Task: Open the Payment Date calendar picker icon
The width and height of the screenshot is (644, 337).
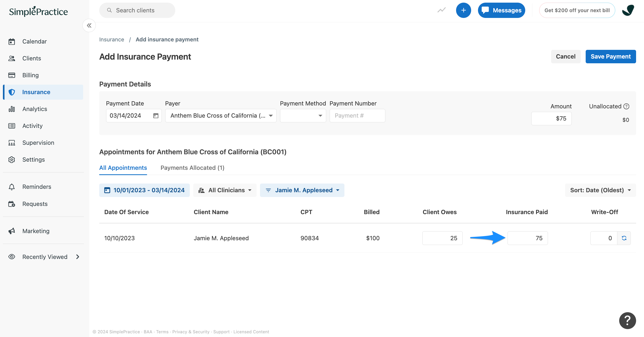Action: click(x=156, y=116)
